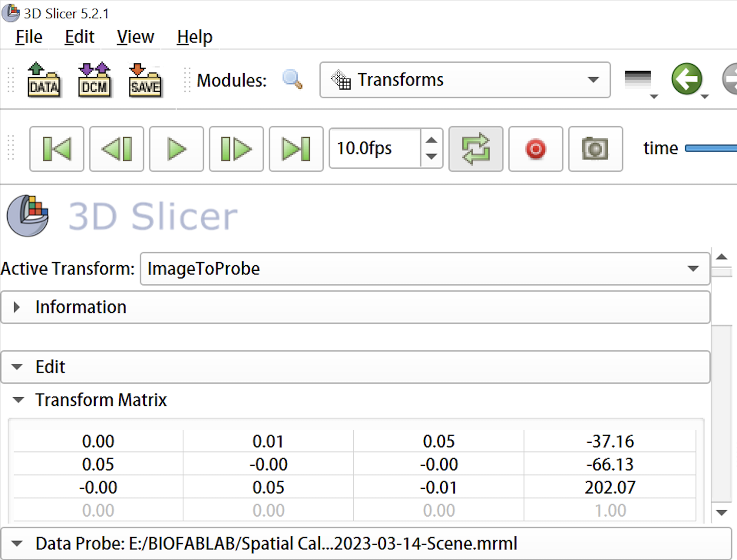This screenshot has height=560, width=737.
Task: Open the File menu
Action: pos(29,37)
